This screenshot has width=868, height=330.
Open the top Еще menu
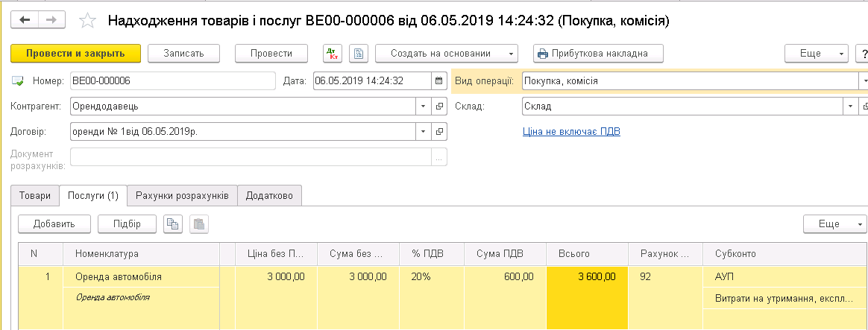click(817, 53)
